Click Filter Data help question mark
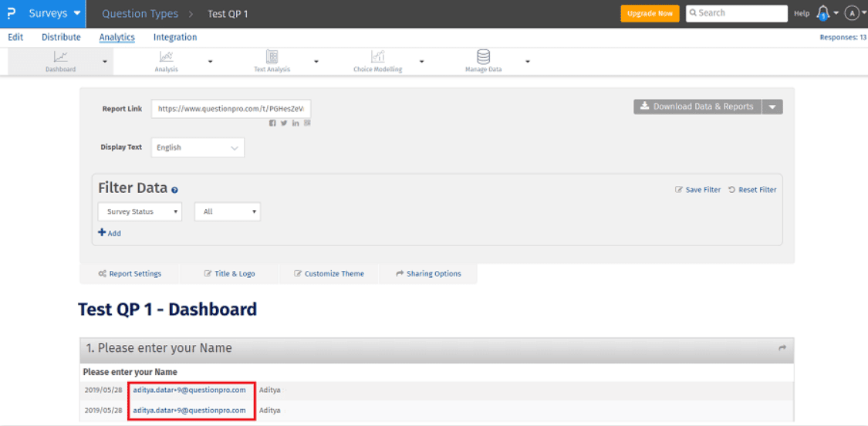The width and height of the screenshot is (868, 426). coord(174,190)
